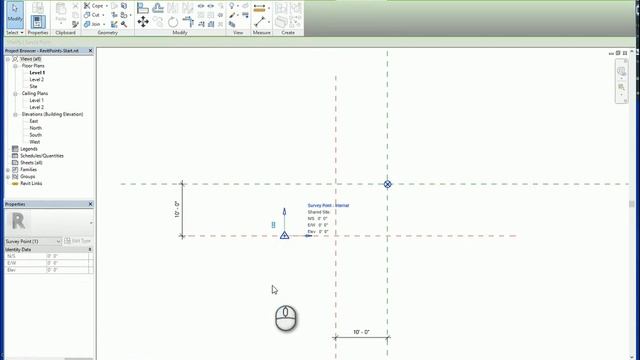The image size is (640, 360).
Task: Collapse the Views (all) tree node
Action: pyautogui.click(x=8, y=59)
